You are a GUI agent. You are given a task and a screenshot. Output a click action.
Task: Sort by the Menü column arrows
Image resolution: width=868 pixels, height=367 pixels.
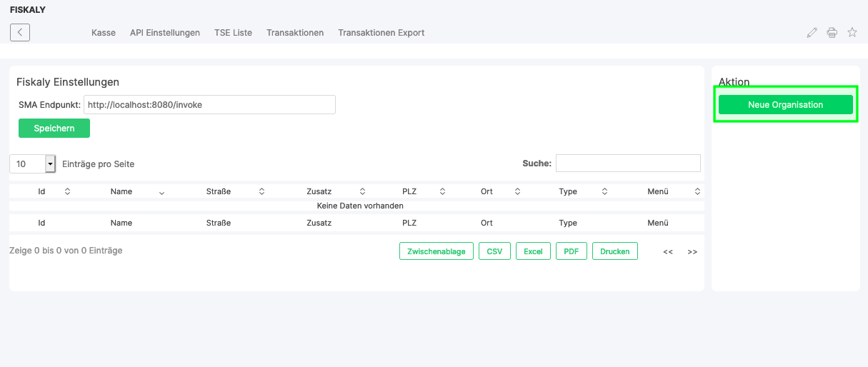pos(697,191)
